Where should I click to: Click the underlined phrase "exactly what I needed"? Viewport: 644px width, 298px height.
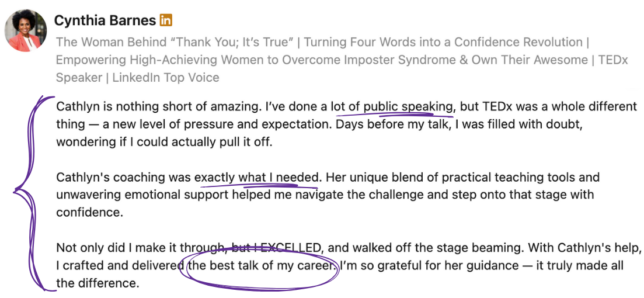[256, 177]
